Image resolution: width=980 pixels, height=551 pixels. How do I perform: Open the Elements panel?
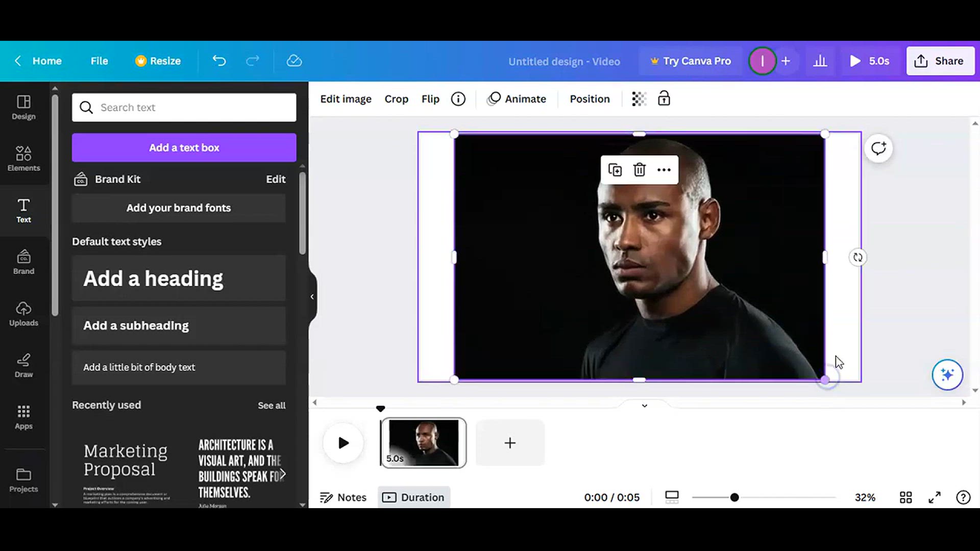coord(23,159)
